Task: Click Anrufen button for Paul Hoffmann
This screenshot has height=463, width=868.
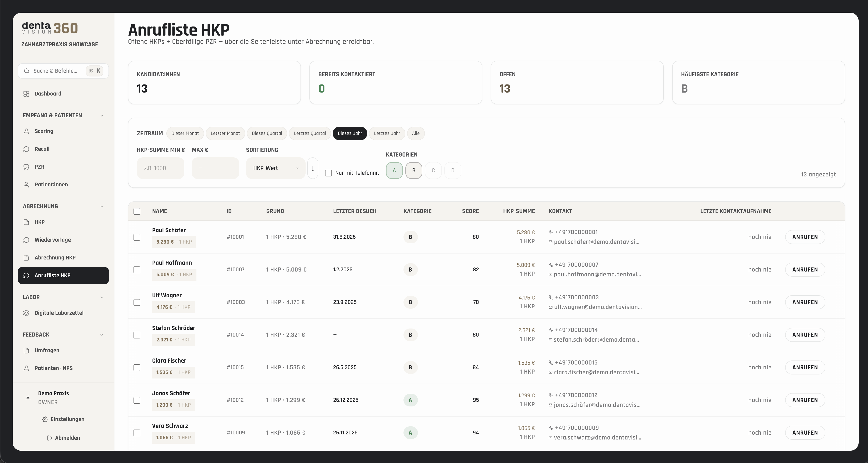Action: point(805,270)
